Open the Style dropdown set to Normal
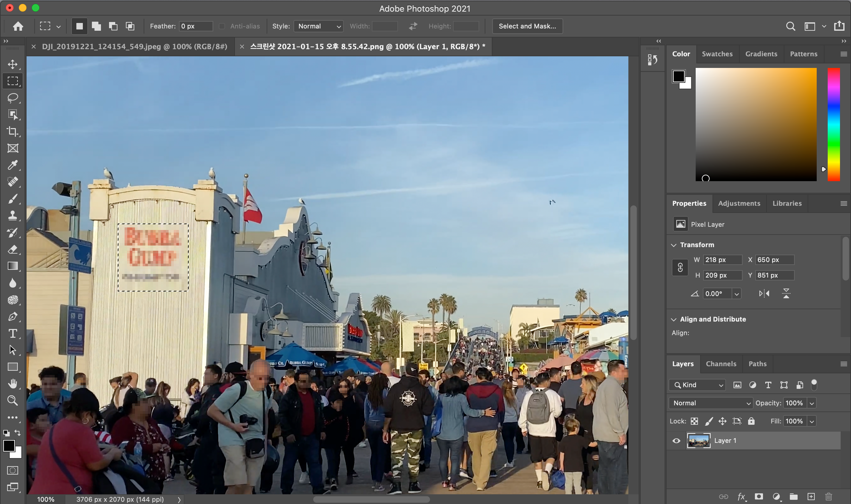The width and height of the screenshot is (851, 504). tap(318, 26)
